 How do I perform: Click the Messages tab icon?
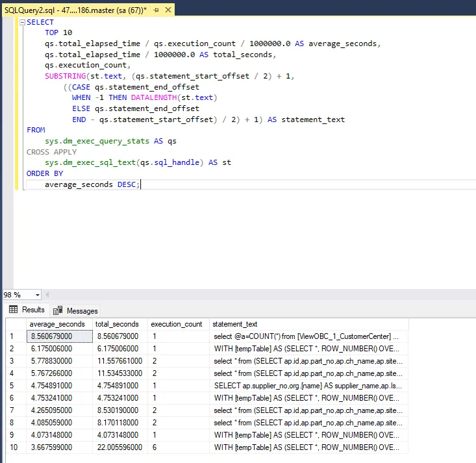[58, 310]
